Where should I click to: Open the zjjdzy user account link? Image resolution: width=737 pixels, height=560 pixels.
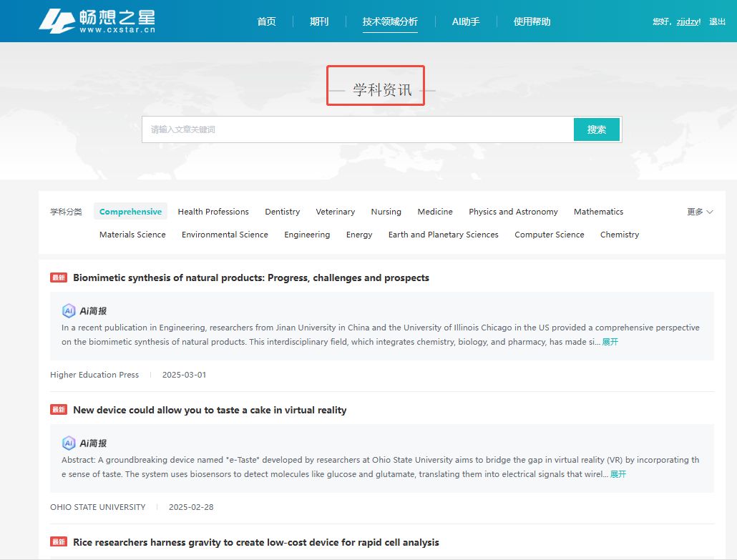688,21
